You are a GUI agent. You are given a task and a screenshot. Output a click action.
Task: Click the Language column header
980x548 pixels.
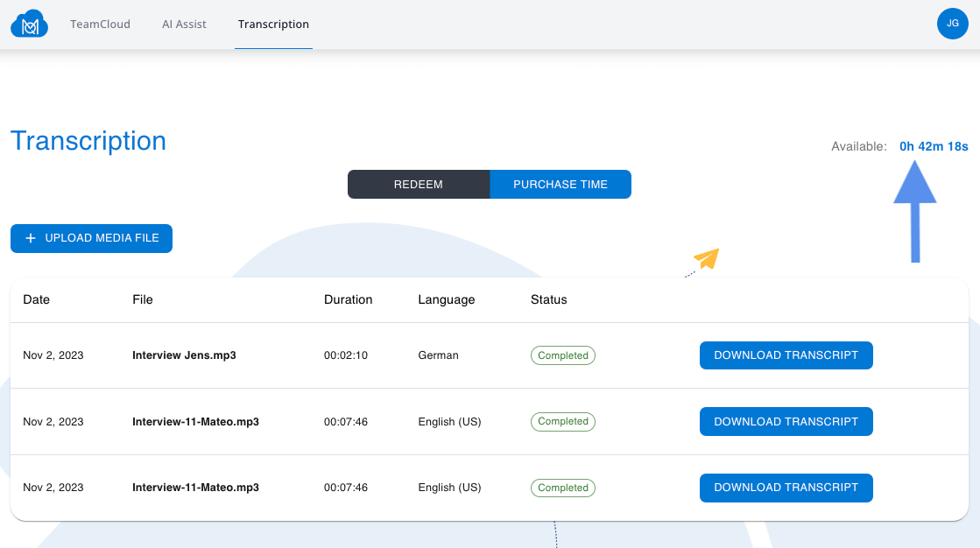[447, 300]
